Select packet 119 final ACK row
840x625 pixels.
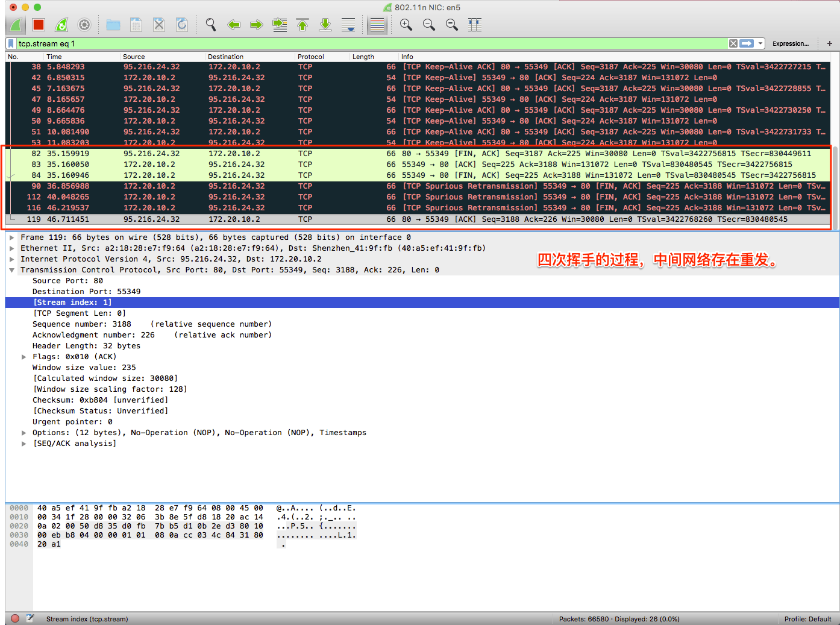[418, 219]
